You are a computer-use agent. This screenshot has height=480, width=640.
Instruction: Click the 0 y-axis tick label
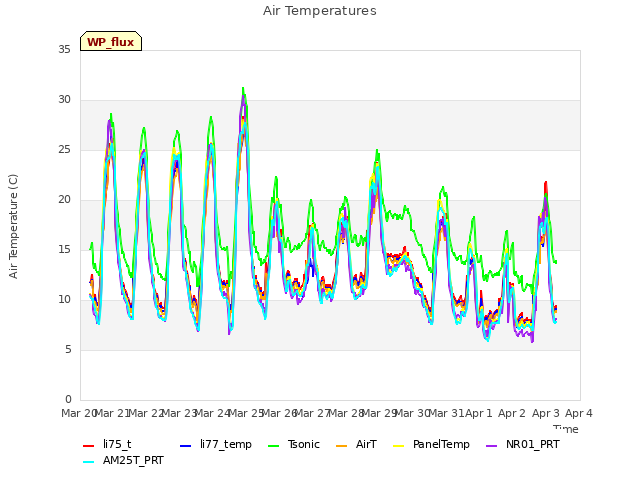tap(68, 400)
